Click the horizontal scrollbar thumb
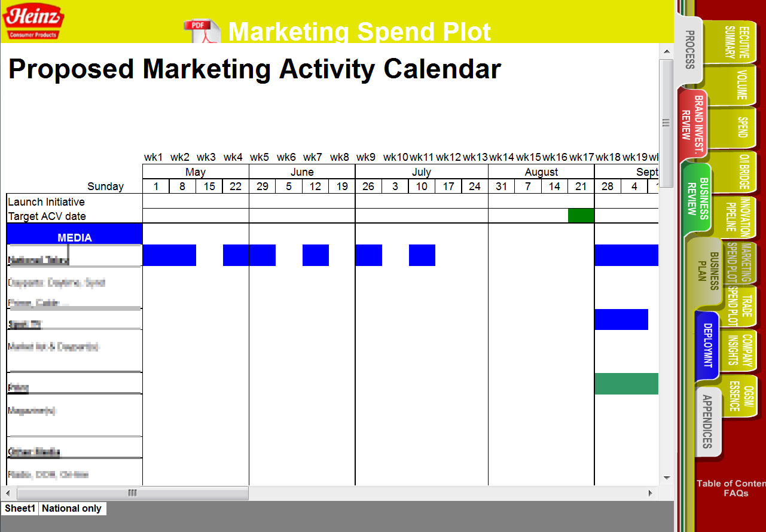This screenshot has width=766, height=532. click(132, 493)
